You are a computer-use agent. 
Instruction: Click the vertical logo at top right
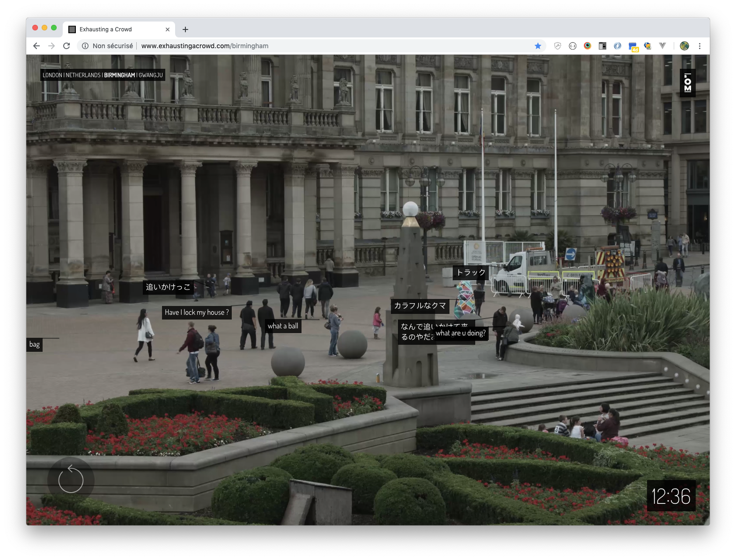pos(687,83)
